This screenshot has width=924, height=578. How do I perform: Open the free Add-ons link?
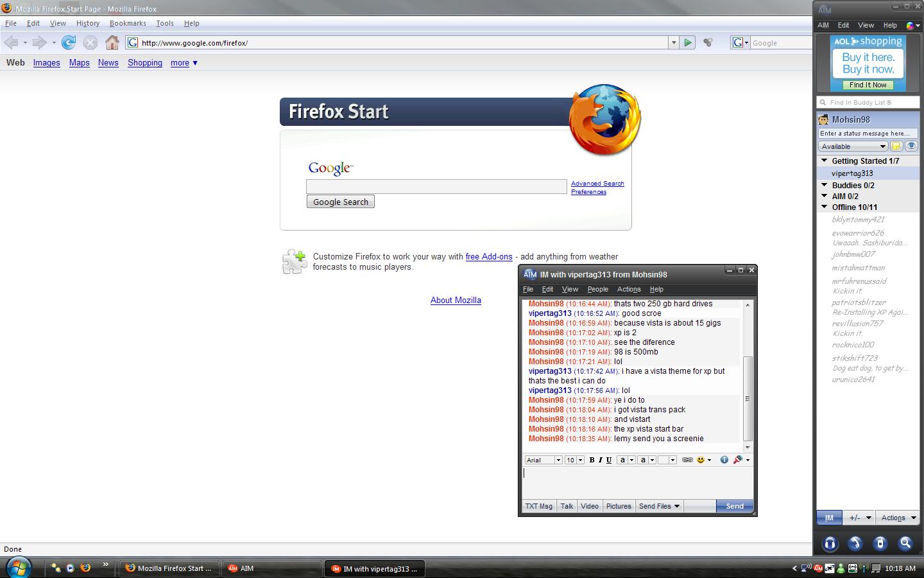point(489,257)
